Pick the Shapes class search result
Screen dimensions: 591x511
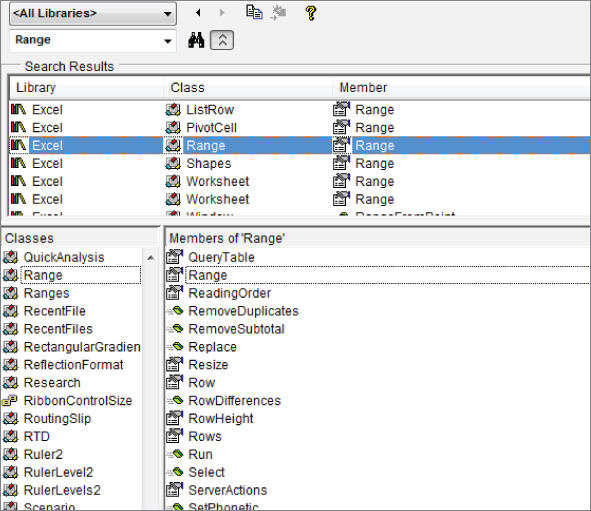pyautogui.click(x=208, y=164)
